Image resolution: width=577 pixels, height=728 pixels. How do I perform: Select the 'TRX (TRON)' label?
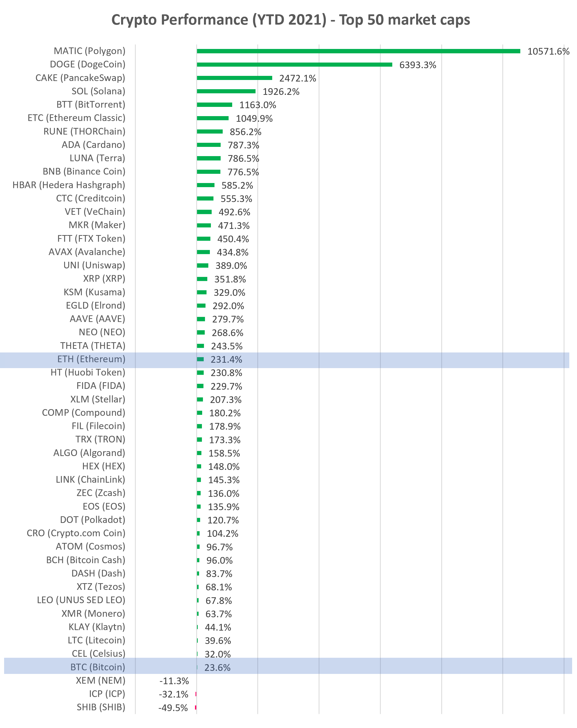coord(100,439)
